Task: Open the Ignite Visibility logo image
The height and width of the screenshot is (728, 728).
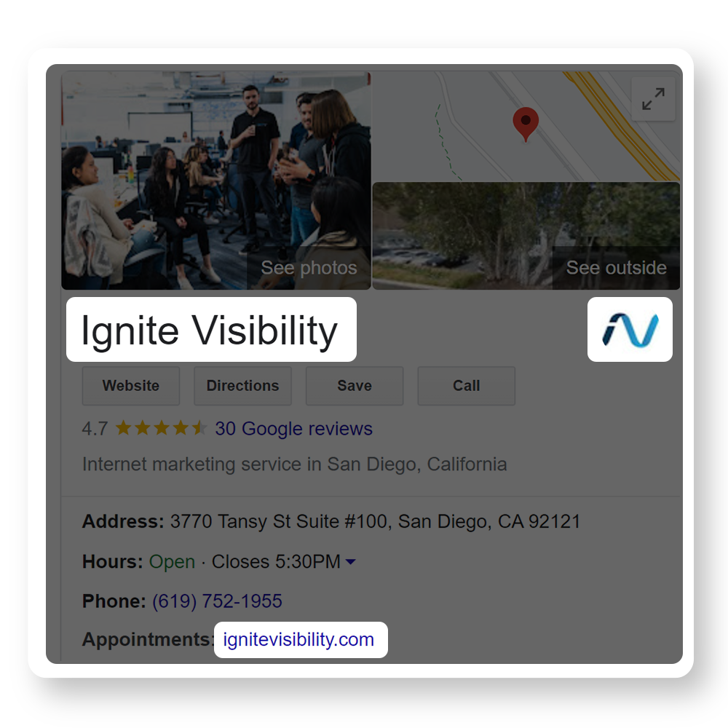Action: click(630, 329)
